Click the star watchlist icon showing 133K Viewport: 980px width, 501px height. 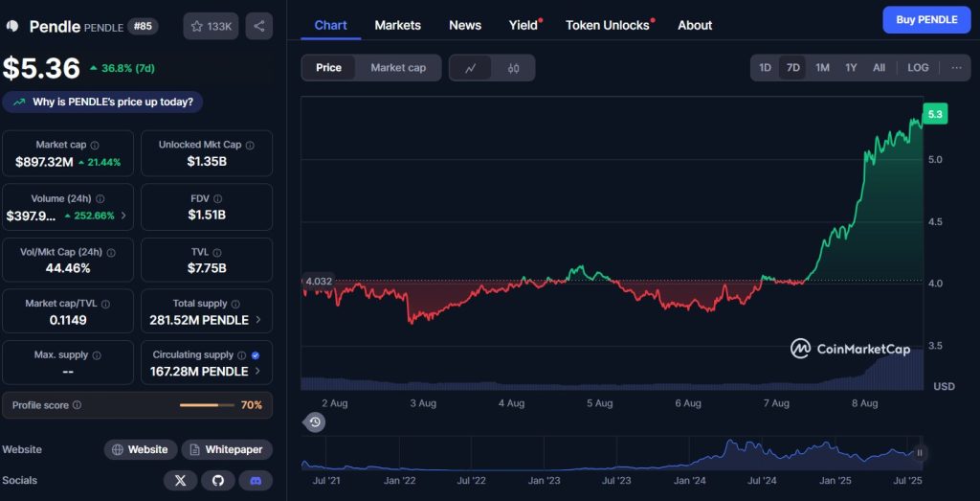[211, 26]
